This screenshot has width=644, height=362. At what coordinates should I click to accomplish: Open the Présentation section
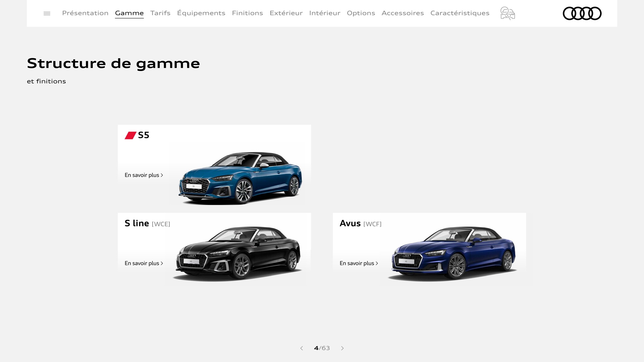tap(85, 13)
